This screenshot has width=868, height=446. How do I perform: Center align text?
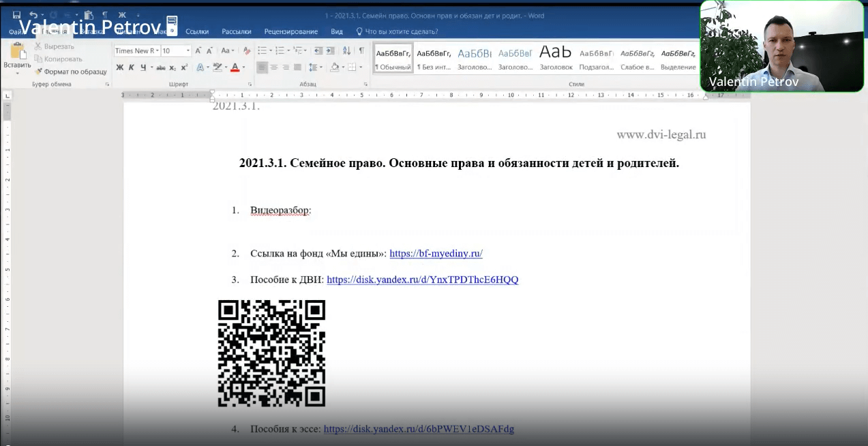[274, 67]
